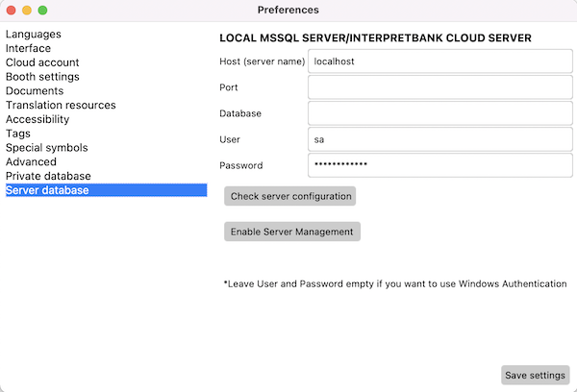
Task: Click Enable Server Management button
Action: [x=292, y=232]
